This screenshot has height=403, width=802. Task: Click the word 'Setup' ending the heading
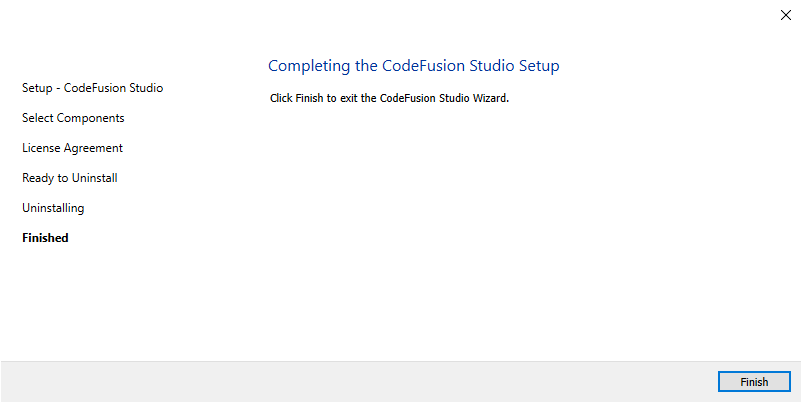(539, 66)
